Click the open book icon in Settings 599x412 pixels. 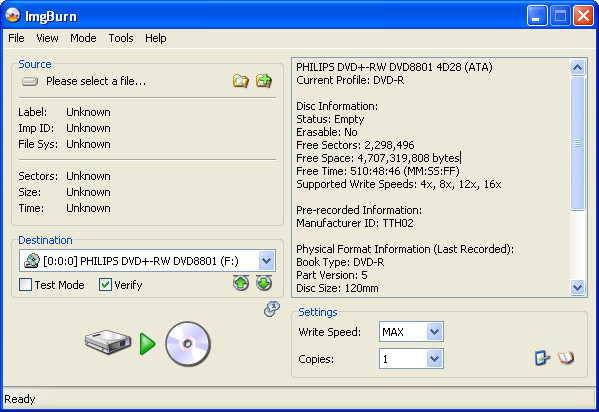coord(566,358)
